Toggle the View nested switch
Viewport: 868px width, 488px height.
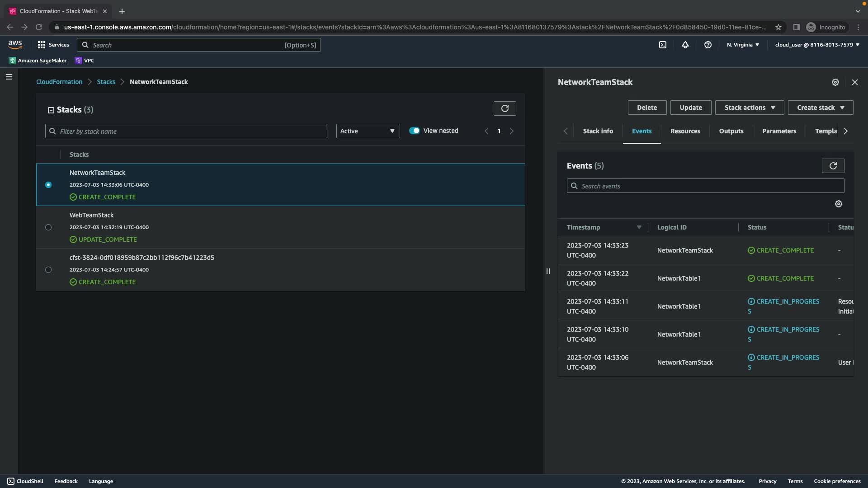coord(414,131)
